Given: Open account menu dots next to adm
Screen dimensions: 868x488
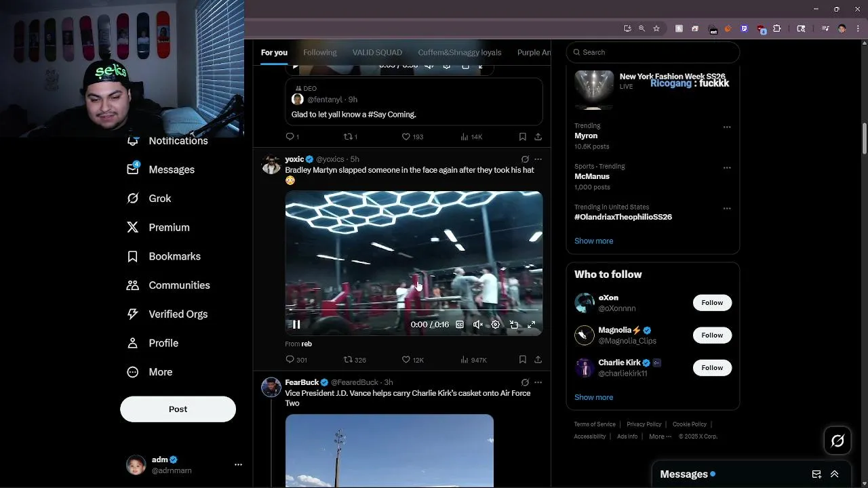Looking at the screenshot, I should click(x=238, y=465).
